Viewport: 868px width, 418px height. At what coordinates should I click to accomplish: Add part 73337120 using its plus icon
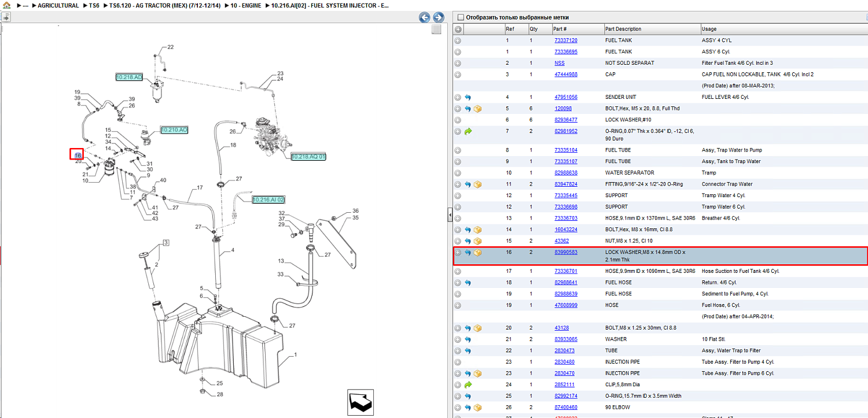(x=458, y=40)
